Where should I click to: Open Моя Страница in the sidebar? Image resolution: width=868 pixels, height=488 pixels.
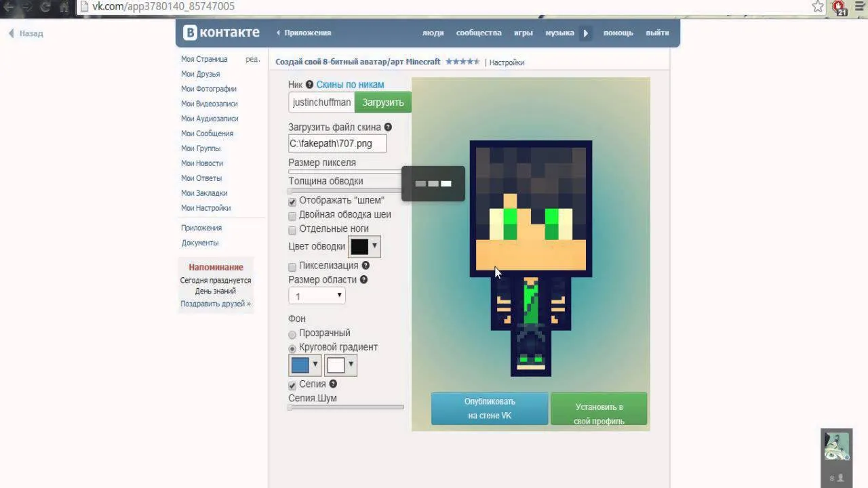204,59
